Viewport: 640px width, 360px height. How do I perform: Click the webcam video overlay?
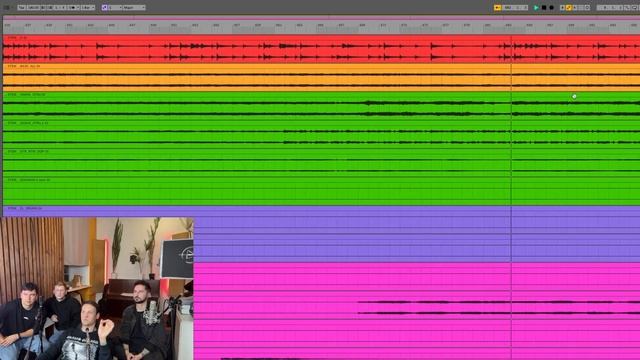click(97, 289)
